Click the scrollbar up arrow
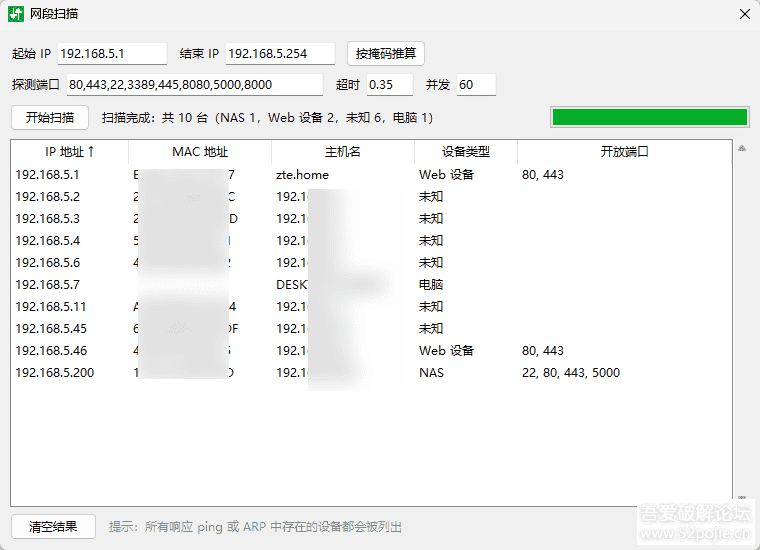Image resolution: width=760 pixels, height=550 pixels. 742,148
